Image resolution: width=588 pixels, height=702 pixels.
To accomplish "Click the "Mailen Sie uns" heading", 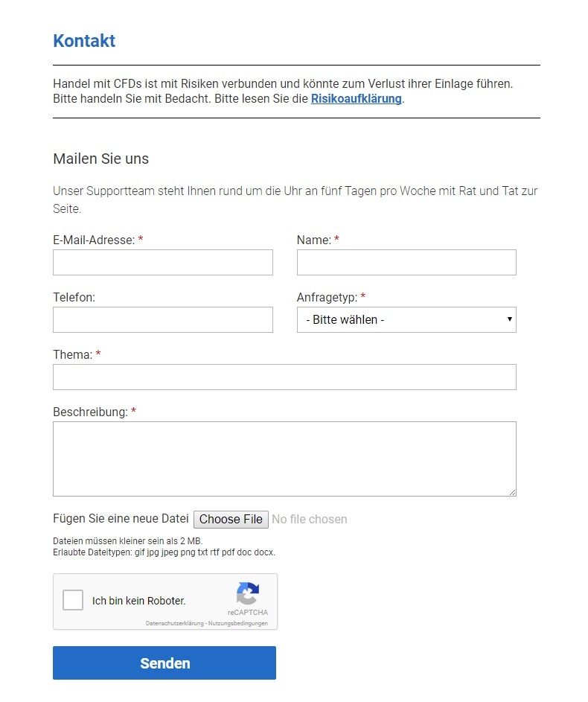I will 100,159.
